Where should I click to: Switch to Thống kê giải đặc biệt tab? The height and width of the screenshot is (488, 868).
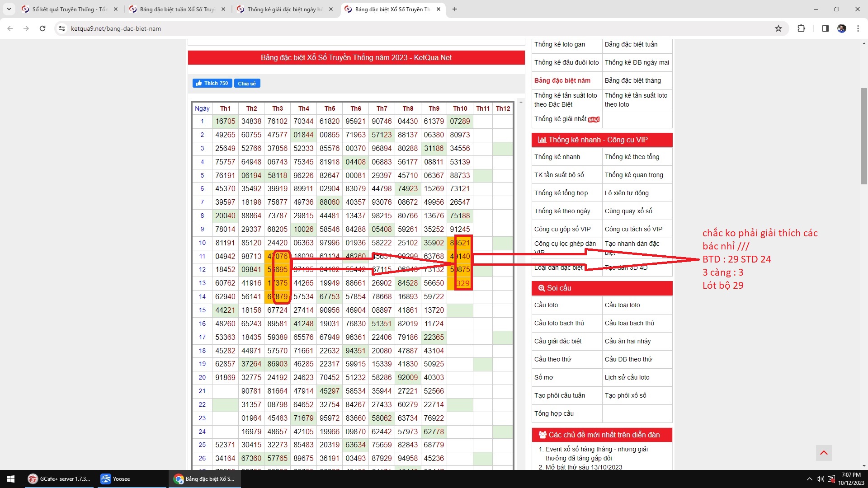[x=285, y=9]
